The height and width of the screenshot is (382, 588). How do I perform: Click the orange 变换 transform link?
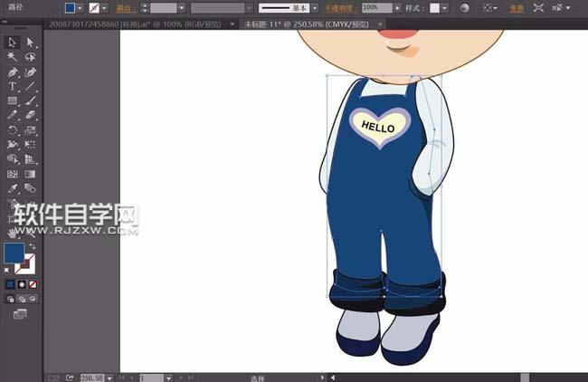point(542,7)
